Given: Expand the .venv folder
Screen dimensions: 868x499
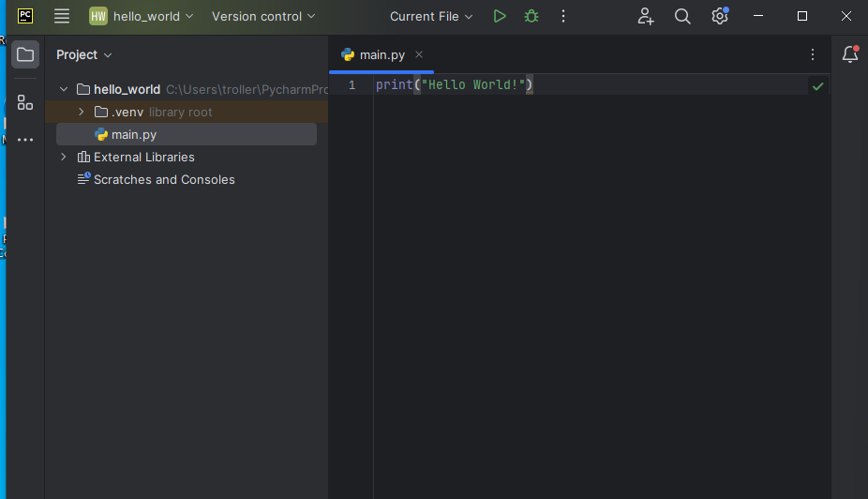Looking at the screenshot, I should pos(82,112).
